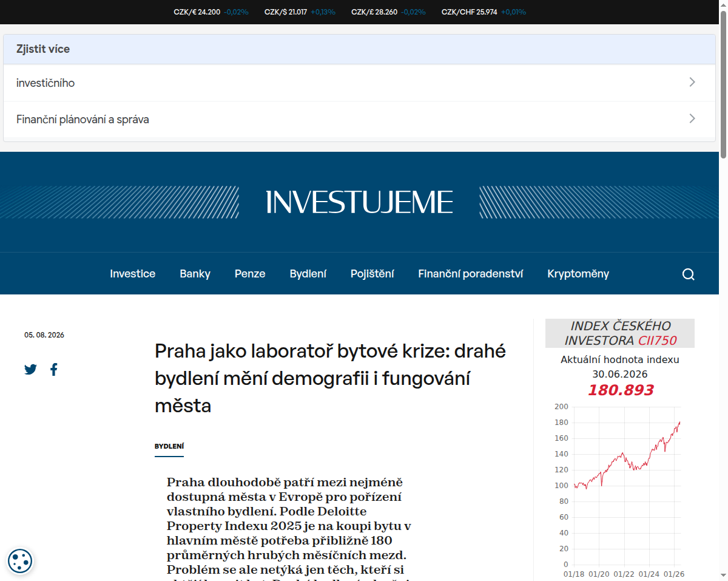Open the Pojištění menu section
This screenshot has height=581, width=728.
372,274
